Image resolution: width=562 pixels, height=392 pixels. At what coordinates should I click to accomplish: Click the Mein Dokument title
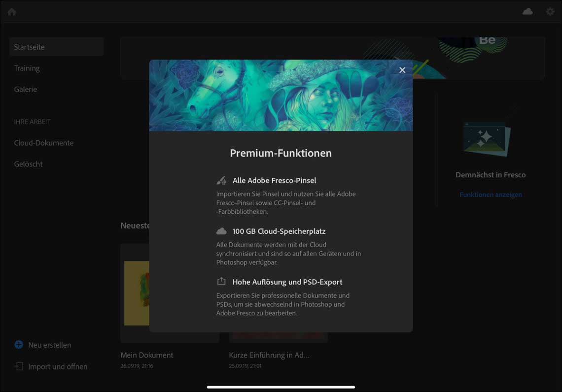point(147,355)
